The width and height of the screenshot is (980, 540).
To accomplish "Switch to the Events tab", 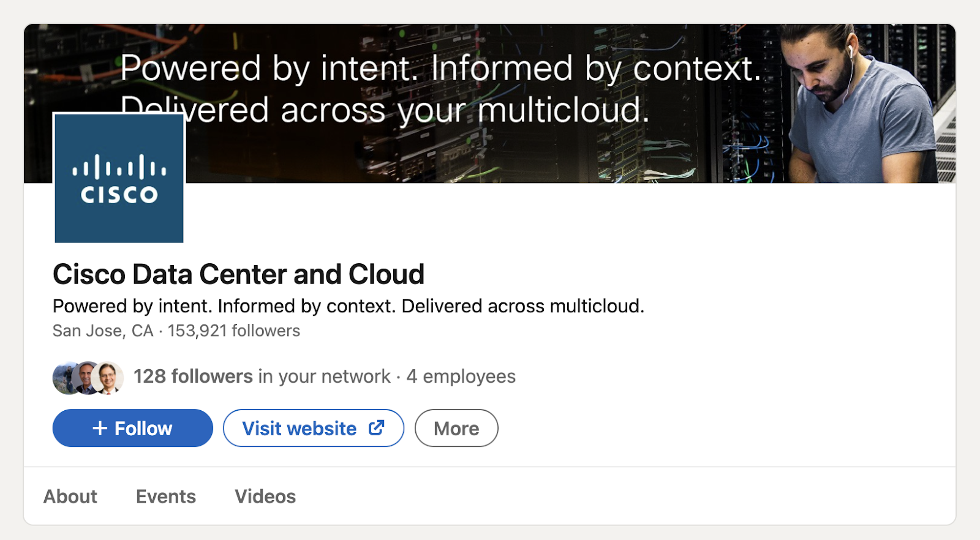I will [x=166, y=496].
